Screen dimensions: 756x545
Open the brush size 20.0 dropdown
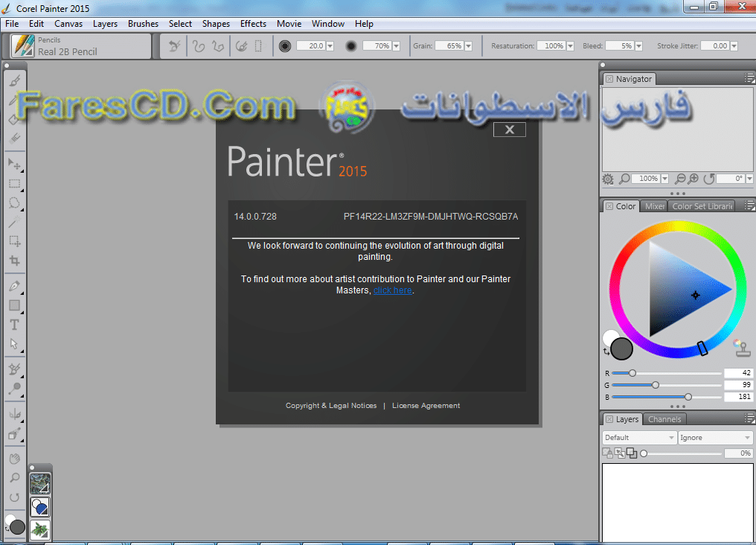330,46
